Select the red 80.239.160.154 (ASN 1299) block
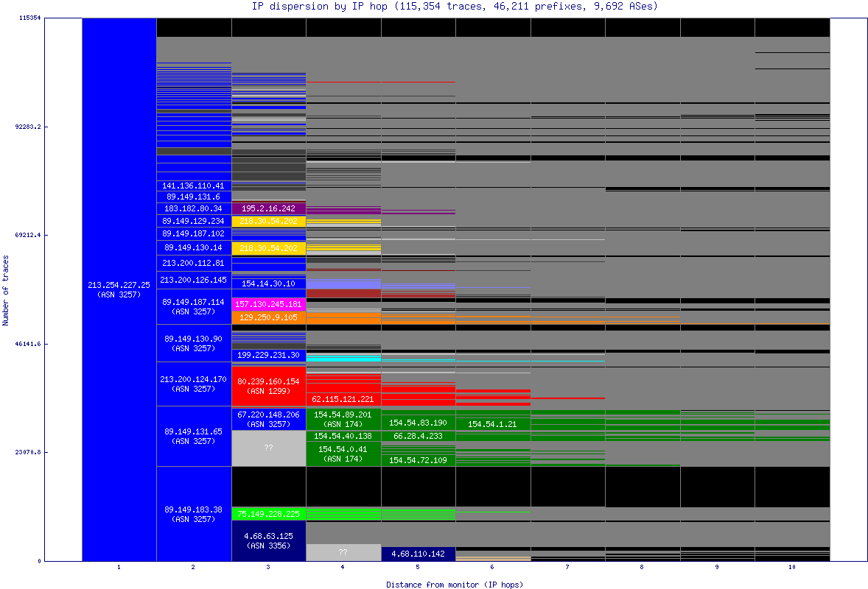Screen dimensions: 868x589 click(x=268, y=385)
